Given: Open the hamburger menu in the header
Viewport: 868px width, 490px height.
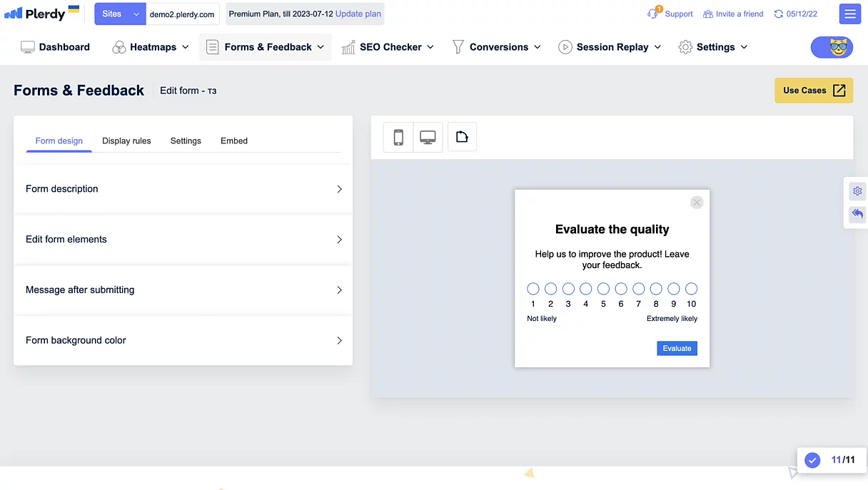Looking at the screenshot, I should click(849, 14).
